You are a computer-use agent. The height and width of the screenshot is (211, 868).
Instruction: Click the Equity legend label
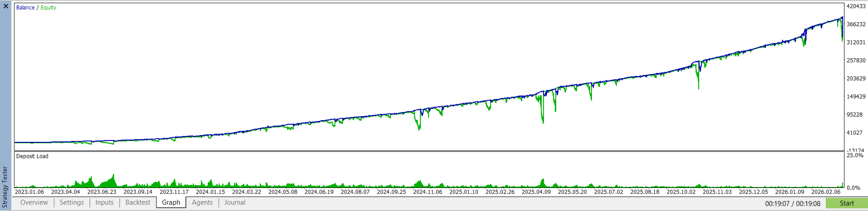click(48, 8)
